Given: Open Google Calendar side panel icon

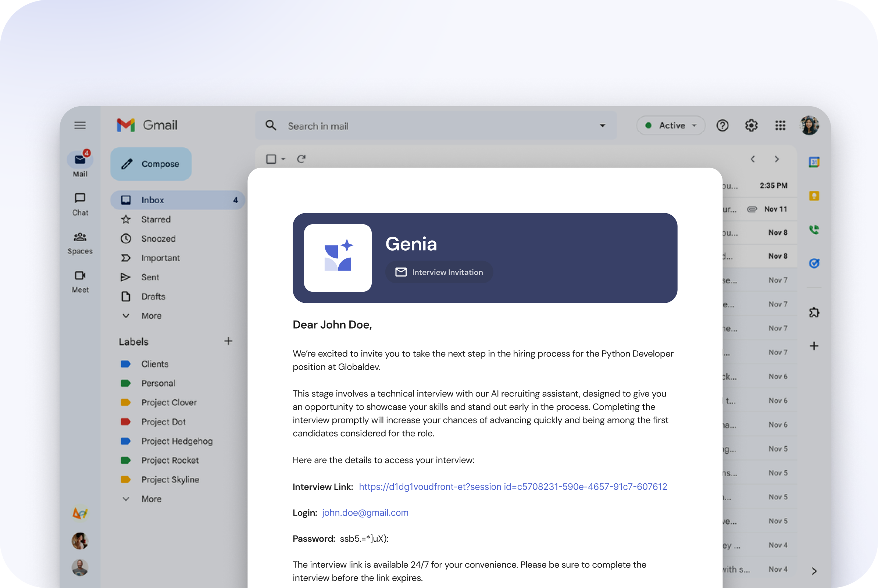Looking at the screenshot, I should pyautogui.click(x=814, y=162).
